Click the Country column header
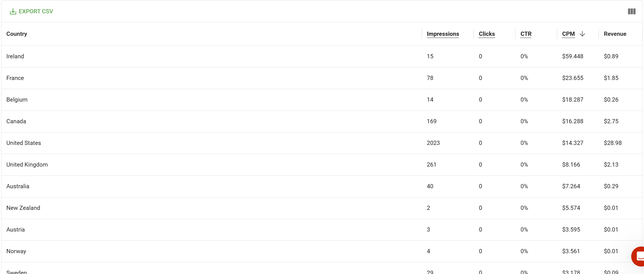The image size is (644, 274). (x=17, y=34)
